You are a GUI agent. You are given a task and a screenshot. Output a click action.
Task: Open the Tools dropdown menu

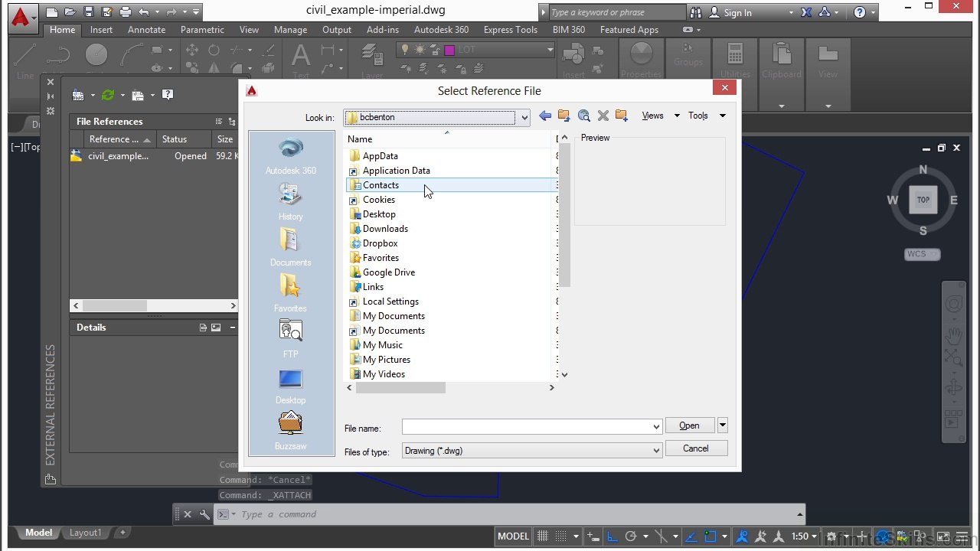706,116
